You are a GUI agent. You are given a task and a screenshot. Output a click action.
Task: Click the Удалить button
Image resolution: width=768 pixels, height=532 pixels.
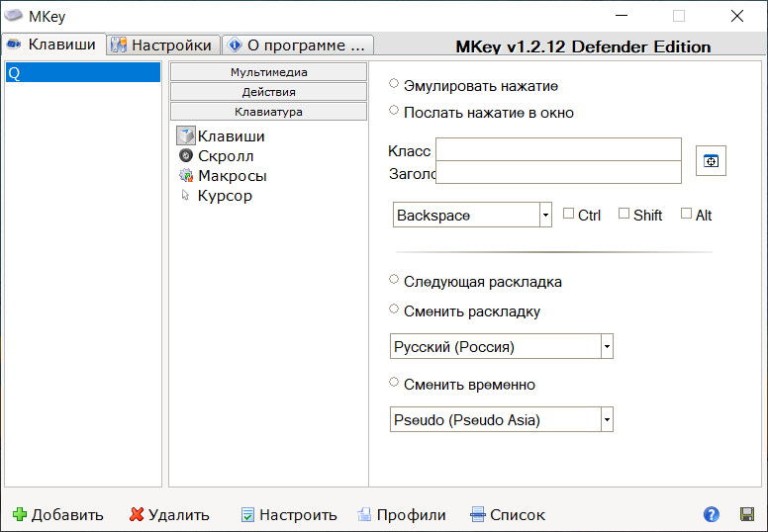point(169,514)
